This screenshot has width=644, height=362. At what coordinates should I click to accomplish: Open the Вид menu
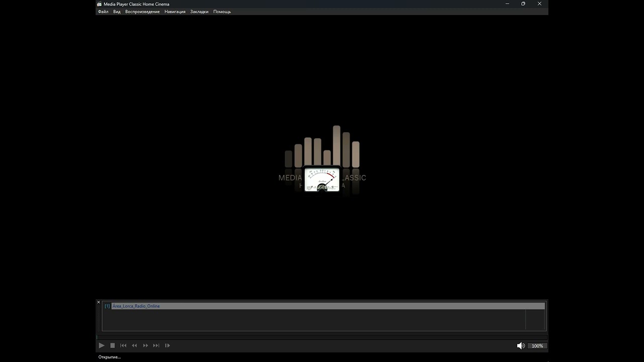tap(117, 12)
